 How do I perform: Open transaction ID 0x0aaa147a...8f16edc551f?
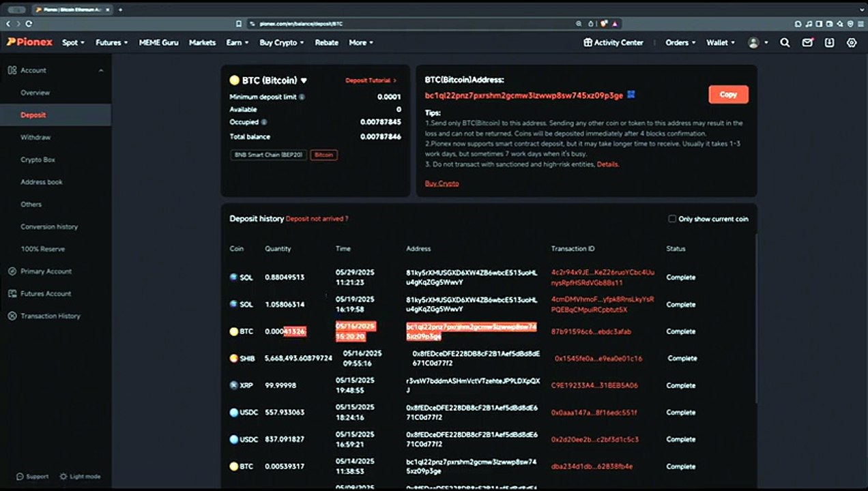coord(594,413)
